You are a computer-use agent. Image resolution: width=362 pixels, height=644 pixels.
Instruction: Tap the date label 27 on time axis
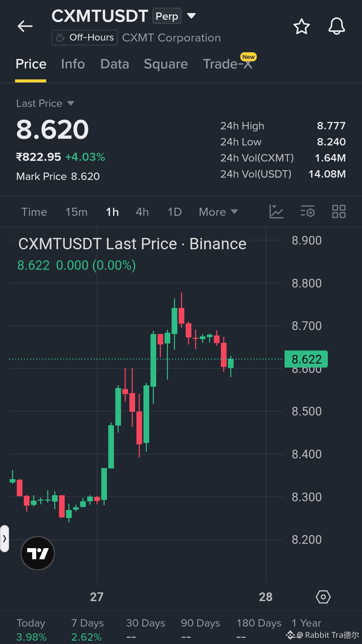(x=97, y=597)
